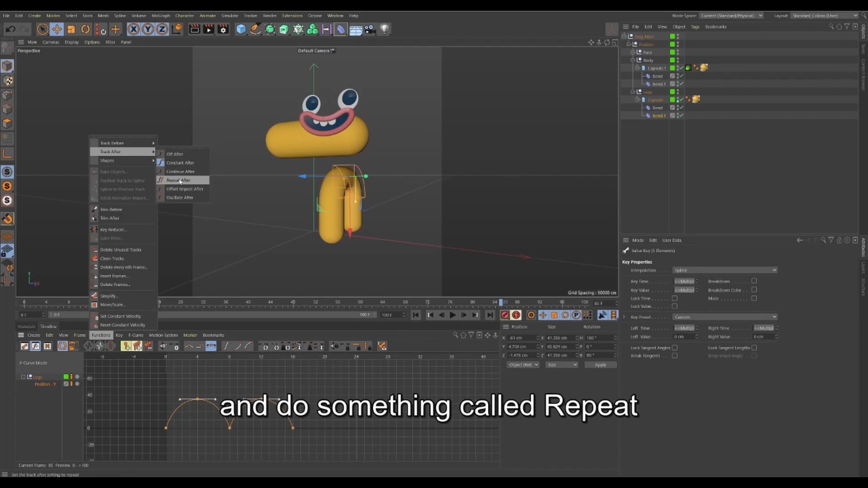Toggle Break Tangents checkbox
The height and width of the screenshot is (488, 868).
(x=674, y=356)
